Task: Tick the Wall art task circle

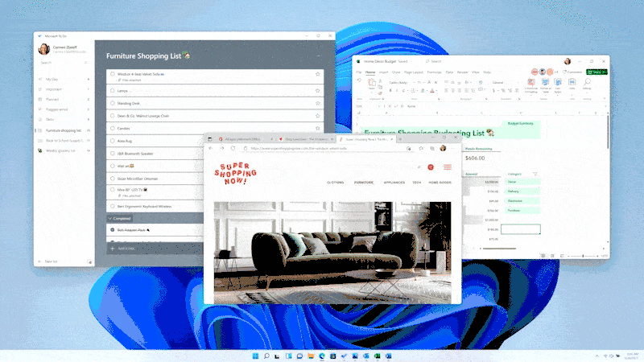Action: (113, 166)
